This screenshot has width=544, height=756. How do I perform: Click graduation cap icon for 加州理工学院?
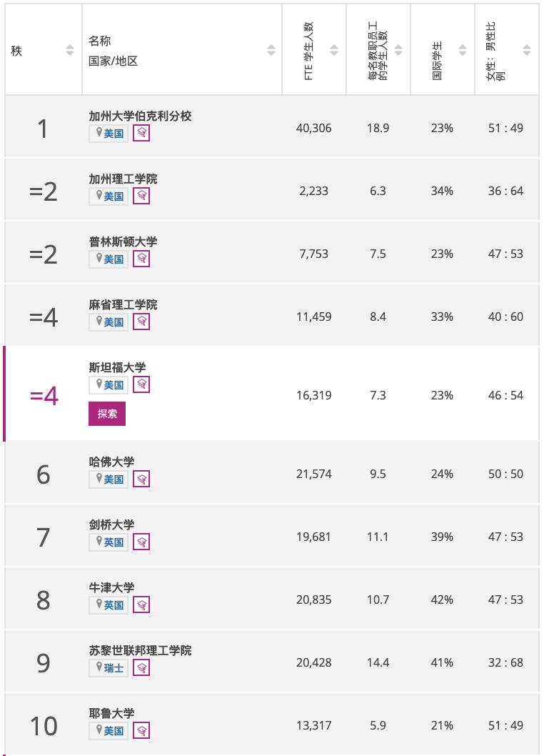point(141,196)
